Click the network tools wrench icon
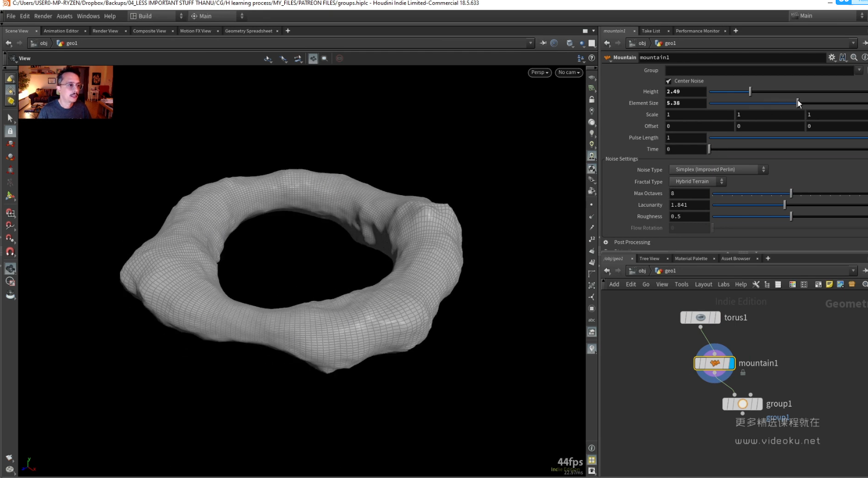868x478 pixels. (756, 284)
